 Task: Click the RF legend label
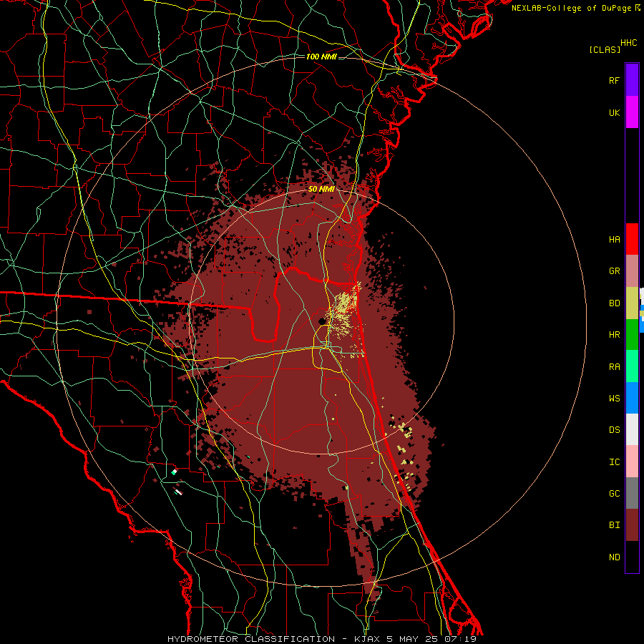[614, 80]
